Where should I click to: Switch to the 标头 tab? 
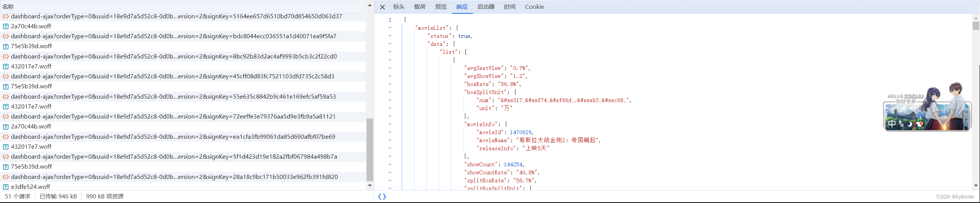[399, 7]
